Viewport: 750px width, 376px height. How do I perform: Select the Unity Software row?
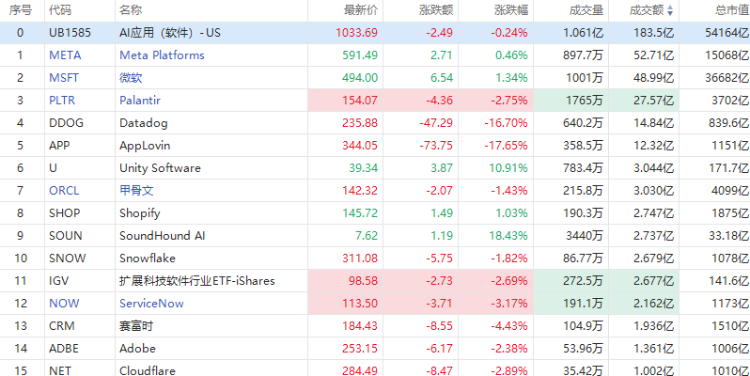pos(375,168)
